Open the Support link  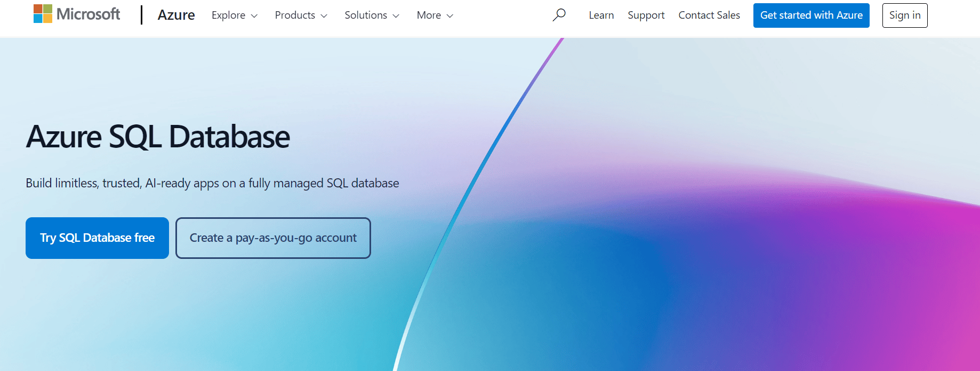(646, 15)
